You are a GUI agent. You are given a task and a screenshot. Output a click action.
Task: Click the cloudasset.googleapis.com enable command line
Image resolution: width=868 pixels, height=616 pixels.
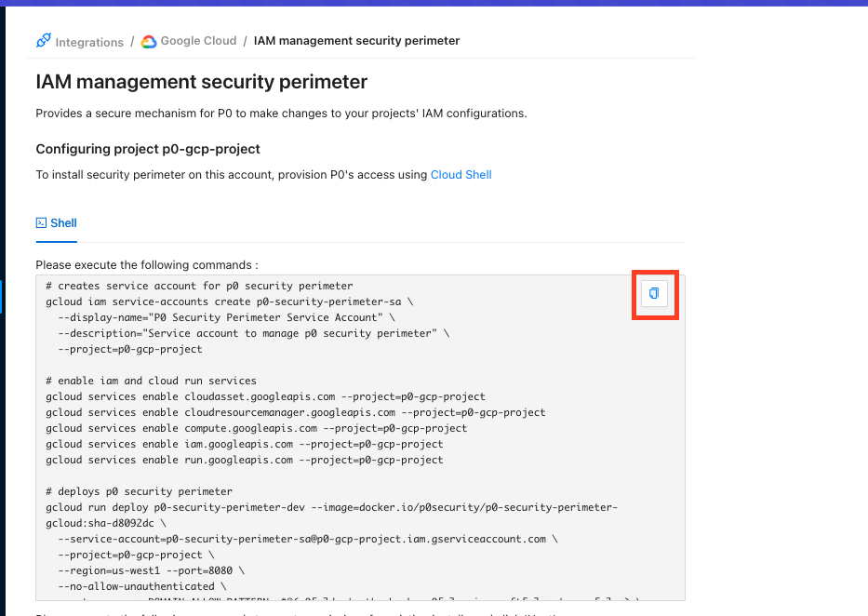tap(265, 396)
